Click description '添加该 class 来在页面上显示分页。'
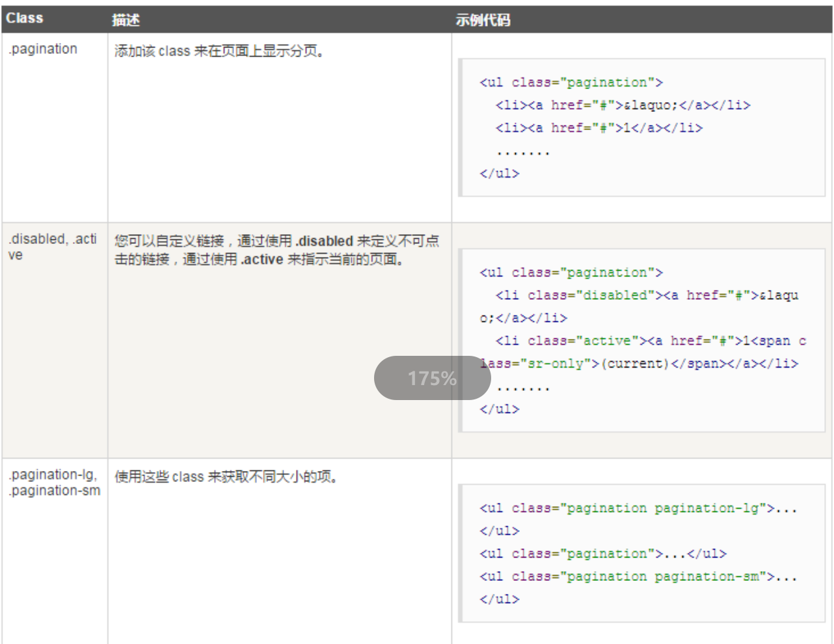Screen dimensions: 834x644 point(219,51)
